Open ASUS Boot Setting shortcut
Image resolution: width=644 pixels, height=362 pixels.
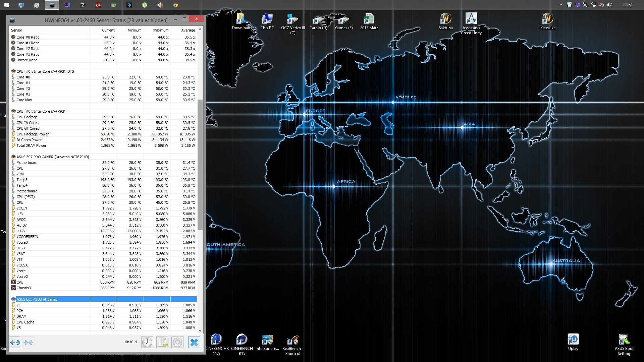(624, 345)
